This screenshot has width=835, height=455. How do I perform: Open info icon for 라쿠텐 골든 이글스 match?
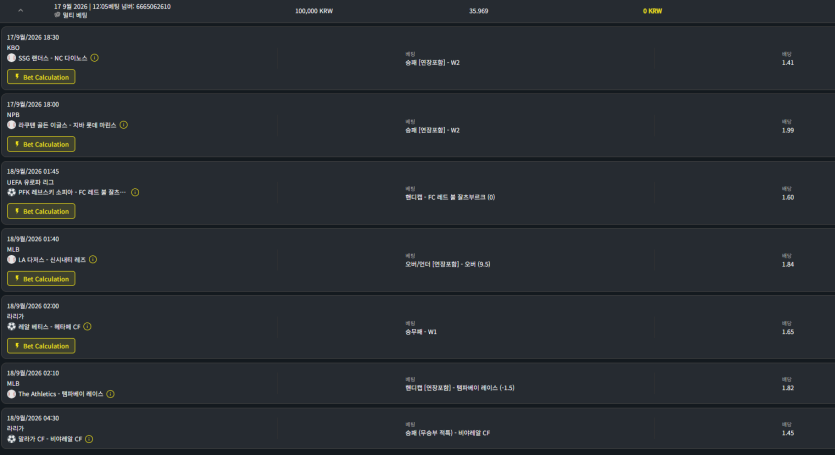click(x=124, y=125)
